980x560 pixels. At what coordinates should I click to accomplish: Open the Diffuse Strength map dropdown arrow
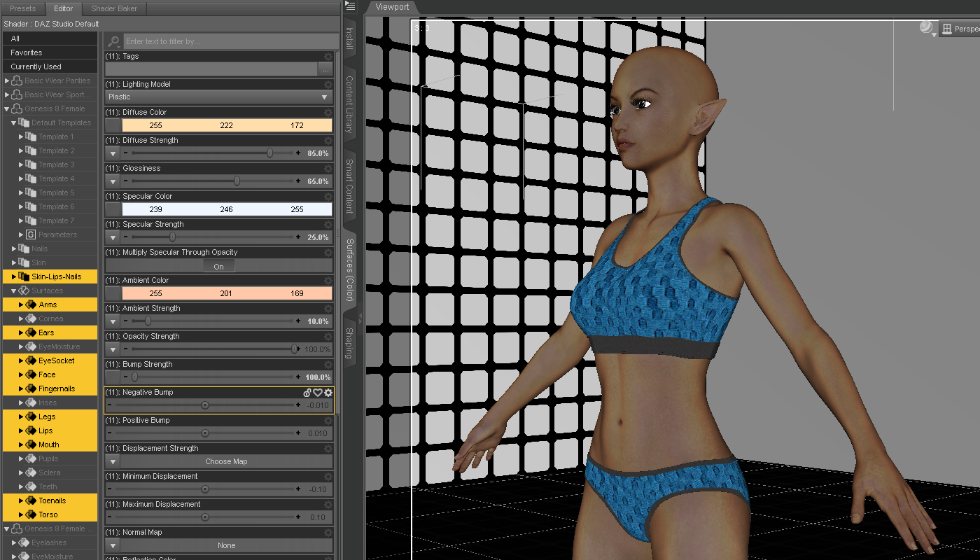click(x=113, y=153)
